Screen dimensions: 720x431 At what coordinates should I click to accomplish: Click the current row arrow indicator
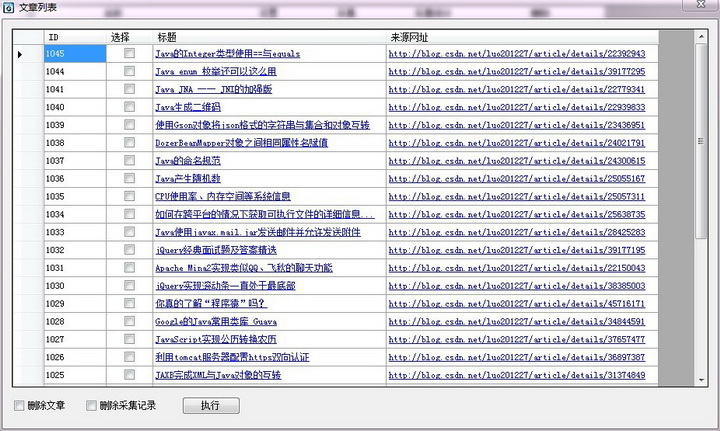[20, 55]
